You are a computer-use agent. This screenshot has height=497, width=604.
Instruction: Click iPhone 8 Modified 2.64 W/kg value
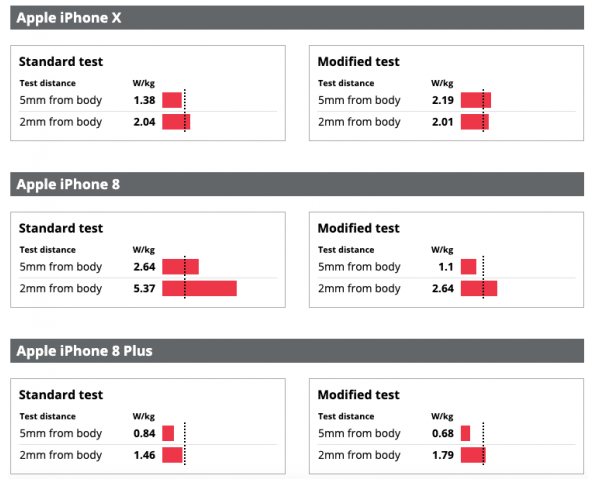(x=443, y=289)
